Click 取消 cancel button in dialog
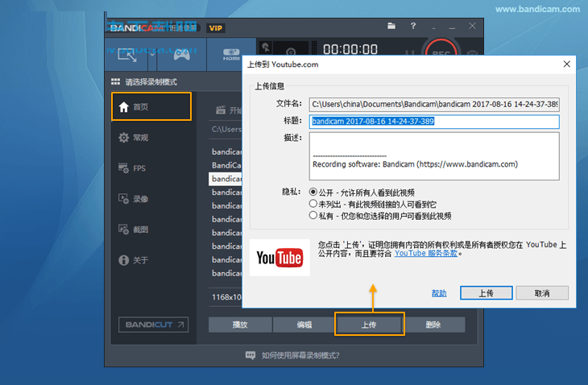The height and width of the screenshot is (385, 588). tap(542, 293)
